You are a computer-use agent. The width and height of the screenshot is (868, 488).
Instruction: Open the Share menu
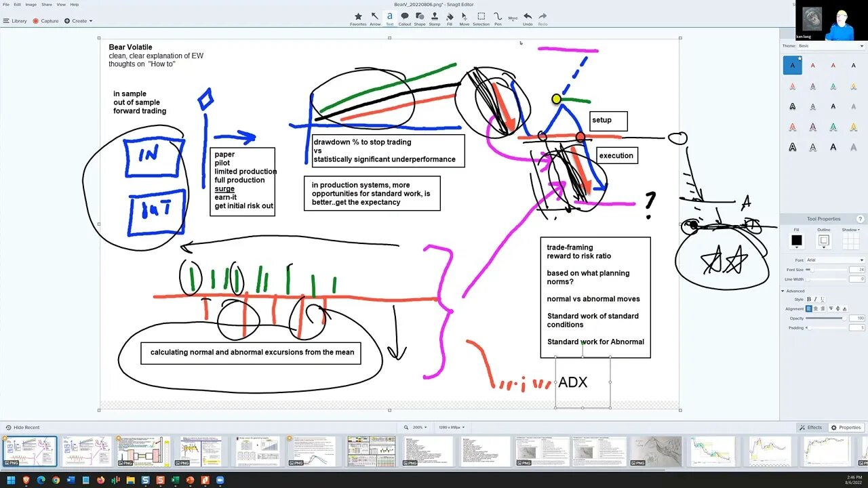click(47, 4)
